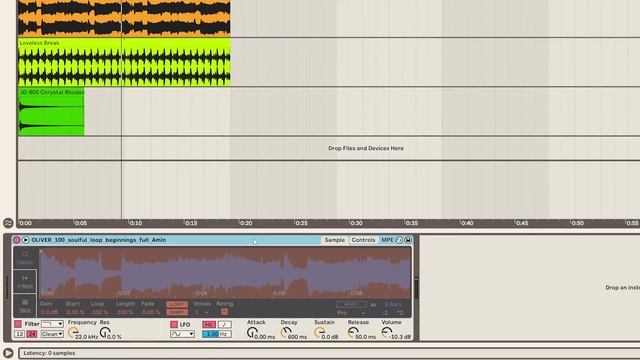640x360 pixels.
Task: Click the Start 0.00 % value
Action: tap(76, 312)
